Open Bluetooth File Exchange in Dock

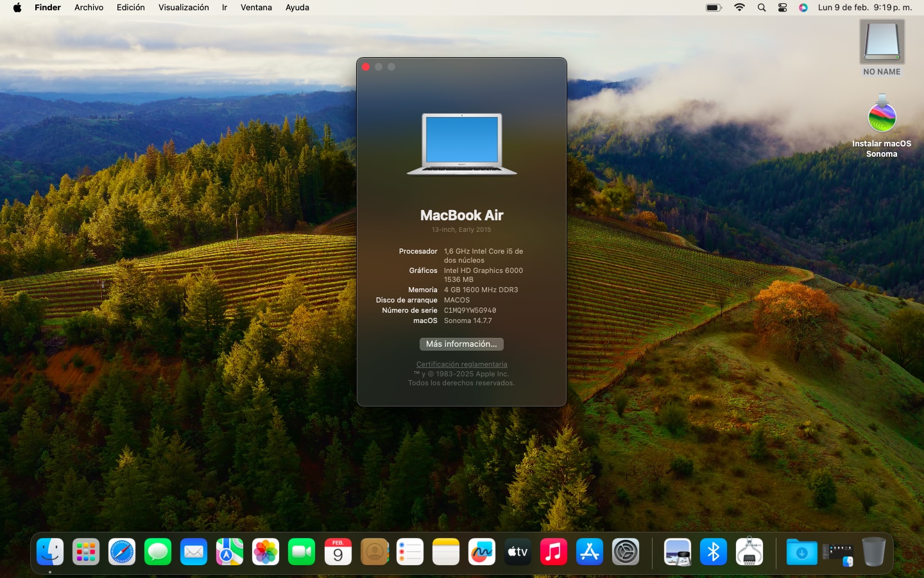click(714, 552)
